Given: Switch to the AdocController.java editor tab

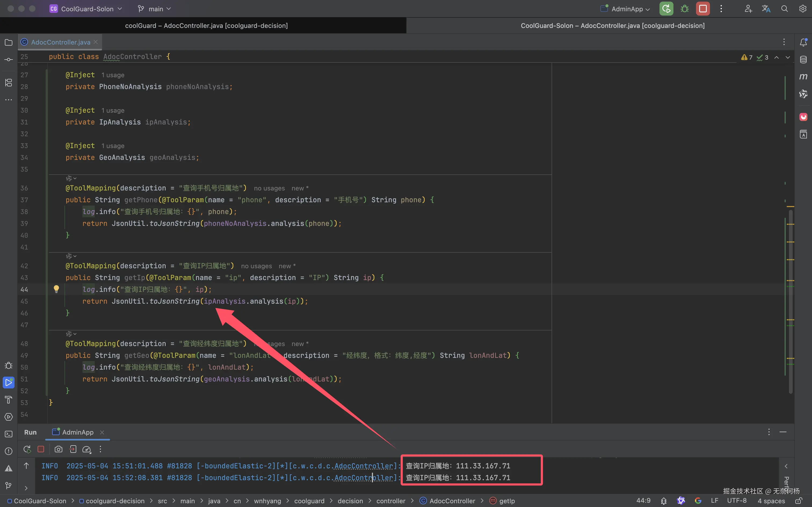Looking at the screenshot, I should [60, 42].
